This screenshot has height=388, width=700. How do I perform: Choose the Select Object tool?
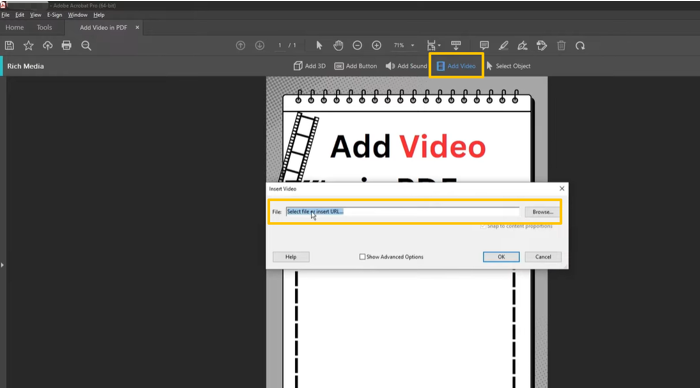[508, 66]
